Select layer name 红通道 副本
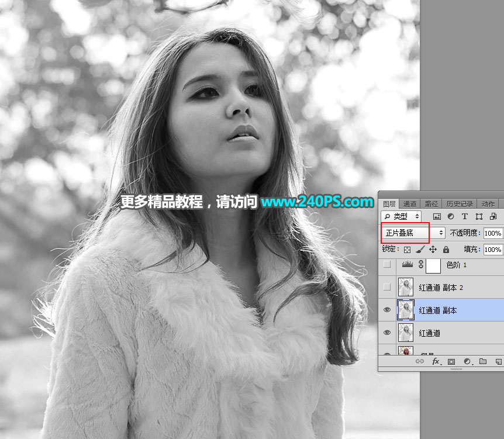This screenshot has height=439, width=504. tap(437, 310)
